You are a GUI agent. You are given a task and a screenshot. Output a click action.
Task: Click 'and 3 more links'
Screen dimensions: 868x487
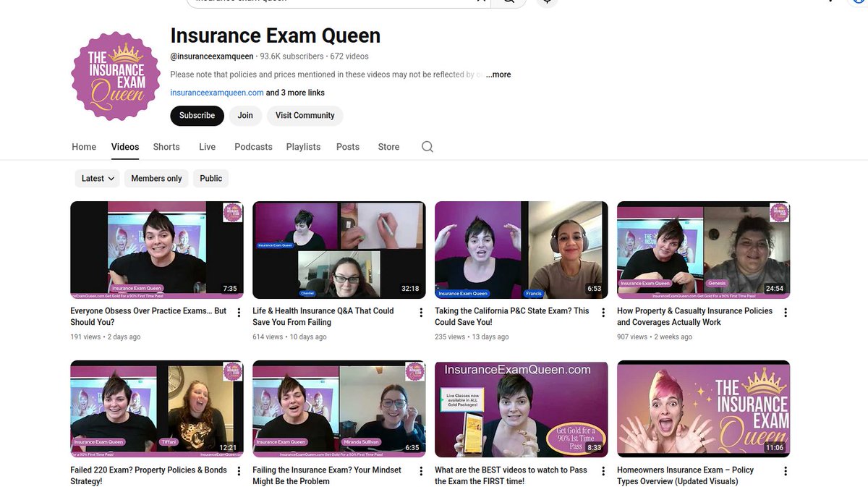click(x=295, y=93)
